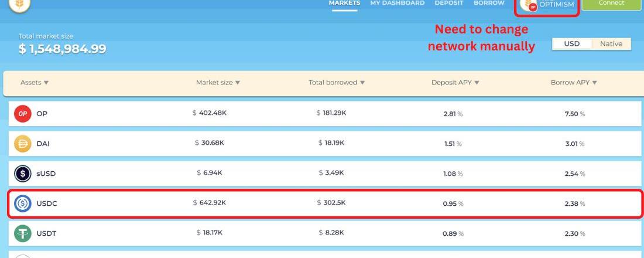Select the DAI asset name
This screenshot has height=258, width=644.
[43, 144]
